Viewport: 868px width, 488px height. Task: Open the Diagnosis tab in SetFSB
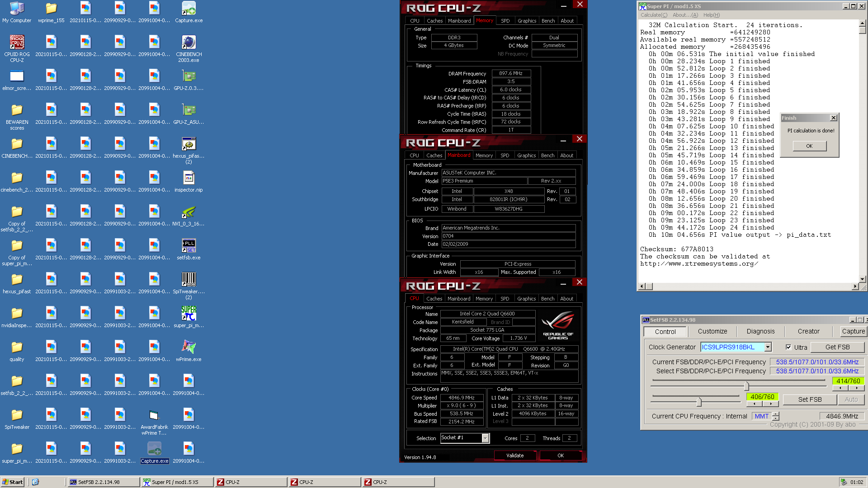tap(760, 331)
